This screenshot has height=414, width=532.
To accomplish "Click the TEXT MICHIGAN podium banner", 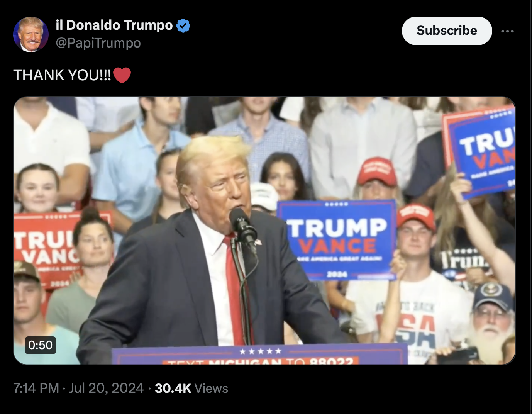I will coord(259,355).
